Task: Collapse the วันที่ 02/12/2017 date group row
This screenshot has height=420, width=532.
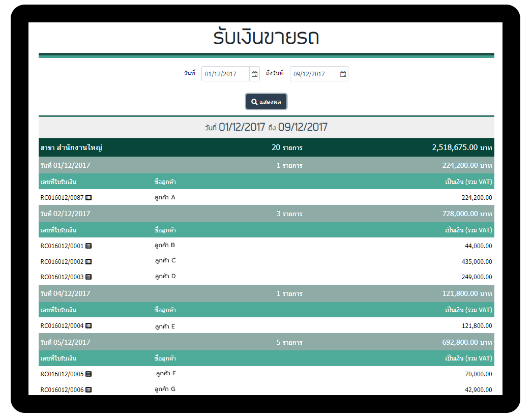Action: pyautogui.click(x=266, y=214)
